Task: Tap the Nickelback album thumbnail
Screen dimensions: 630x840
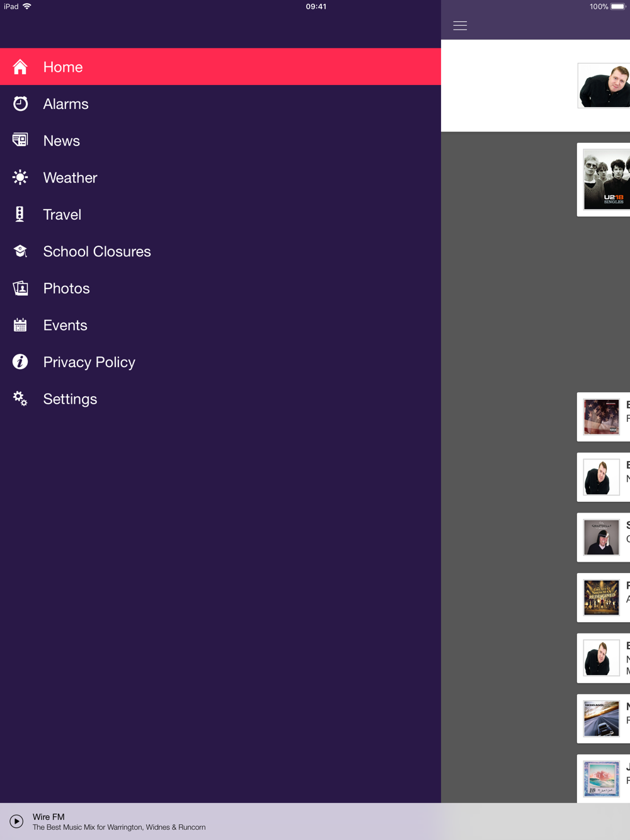Action: [601, 718]
